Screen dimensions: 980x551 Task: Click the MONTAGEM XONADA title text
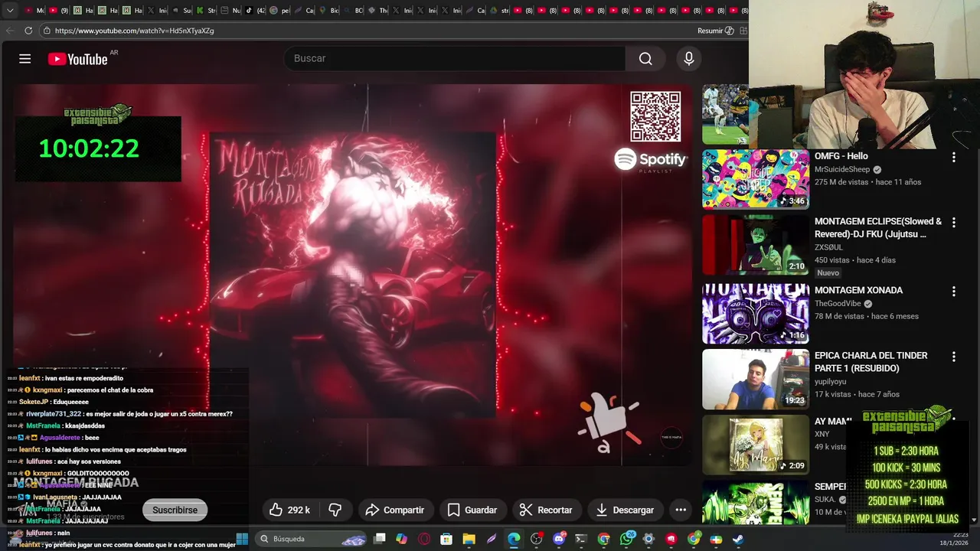point(858,291)
